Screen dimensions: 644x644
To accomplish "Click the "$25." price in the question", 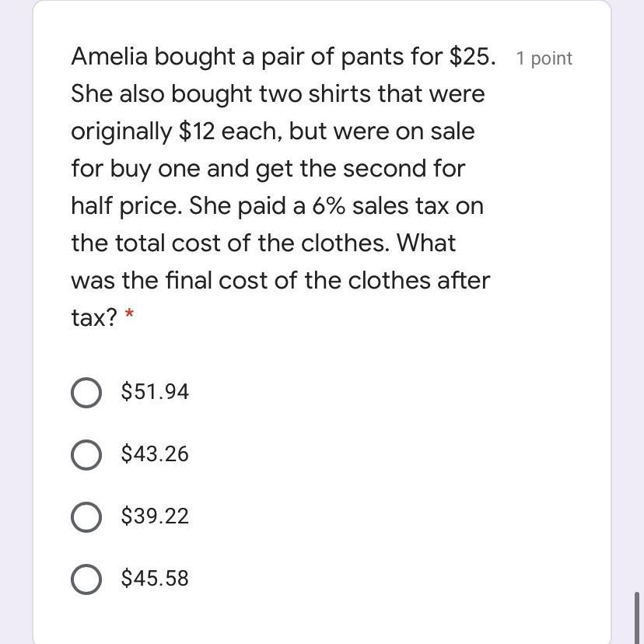I will (x=472, y=57).
